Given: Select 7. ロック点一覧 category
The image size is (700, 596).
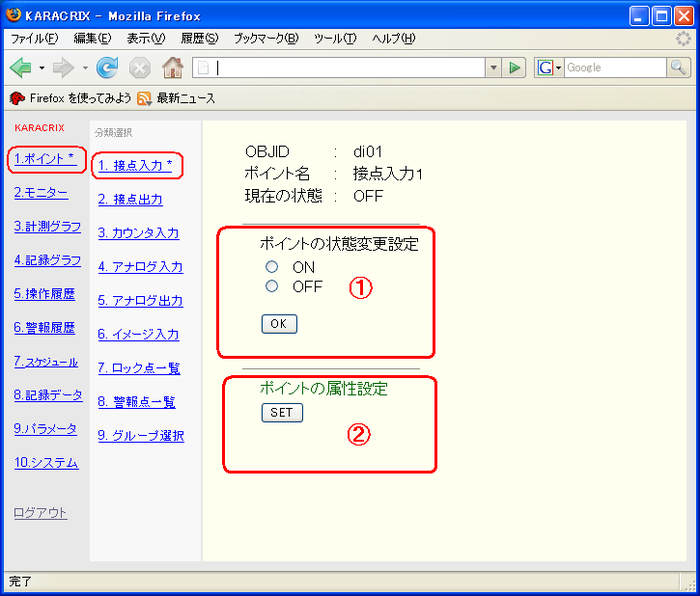Looking at the screenshot, I should [139, 368].
